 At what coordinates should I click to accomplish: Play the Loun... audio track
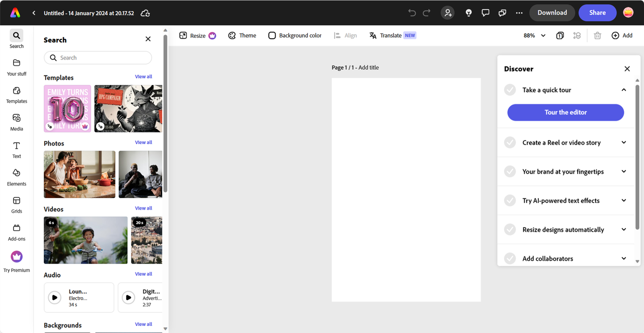pos(55,298)
